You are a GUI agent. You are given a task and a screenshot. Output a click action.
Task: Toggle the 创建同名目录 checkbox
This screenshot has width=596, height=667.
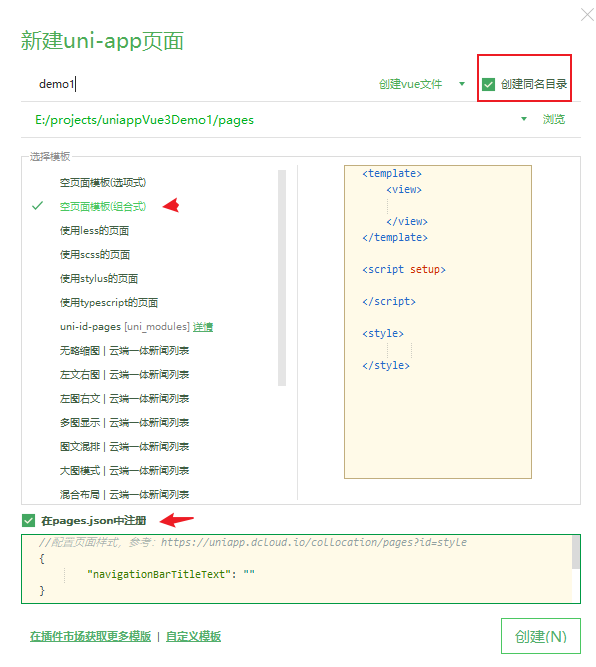[488, 84]
